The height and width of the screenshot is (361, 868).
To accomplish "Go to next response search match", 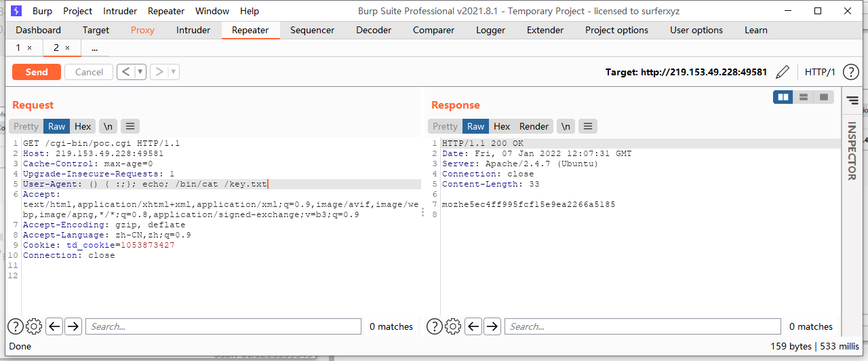I will pyautogui.click(x=492, y=326).
